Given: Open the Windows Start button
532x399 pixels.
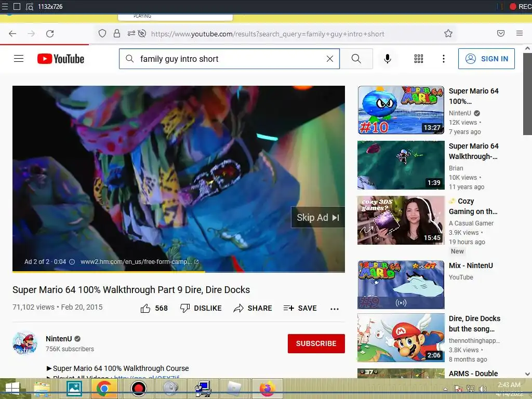Looking at the screenshot, I should (12, 388).
